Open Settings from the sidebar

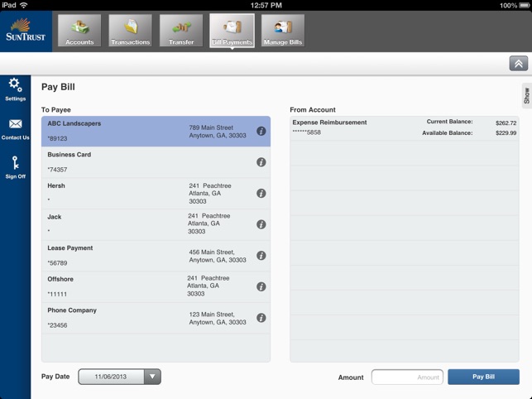[15, 89]
